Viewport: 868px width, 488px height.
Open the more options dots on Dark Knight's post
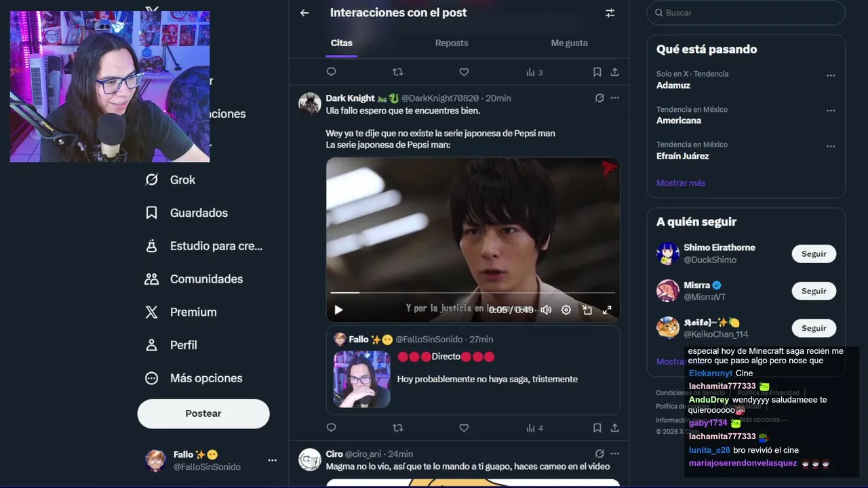pyautogui.click(x=614, y=98)
